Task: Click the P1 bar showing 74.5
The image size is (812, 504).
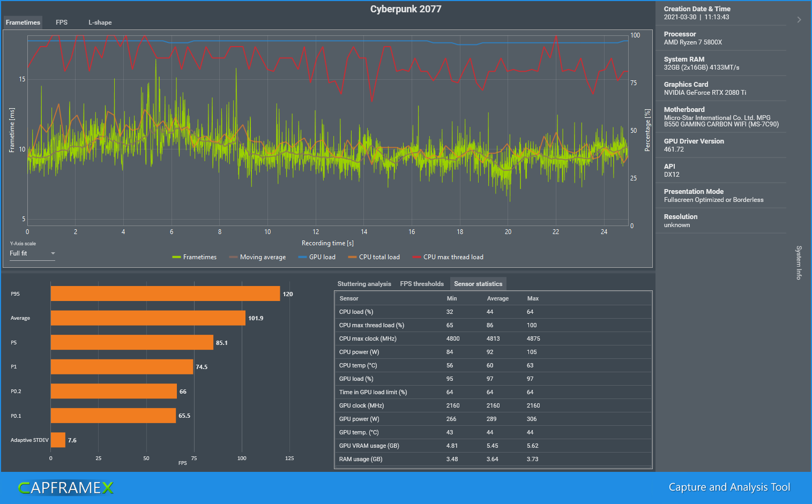Action: 122,367
